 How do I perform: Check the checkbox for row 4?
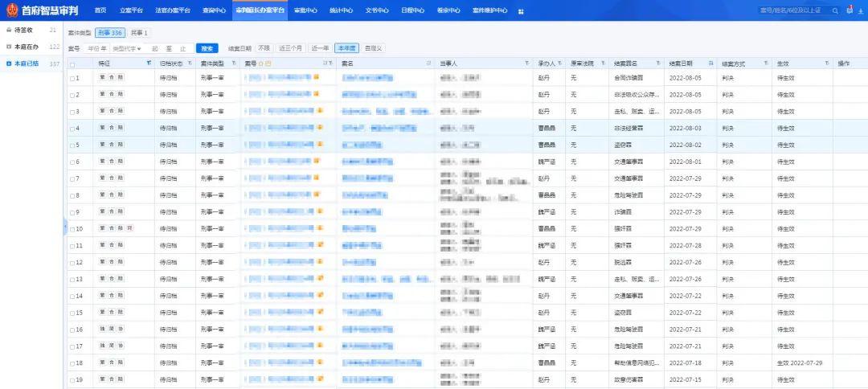(x=72, y=129)
